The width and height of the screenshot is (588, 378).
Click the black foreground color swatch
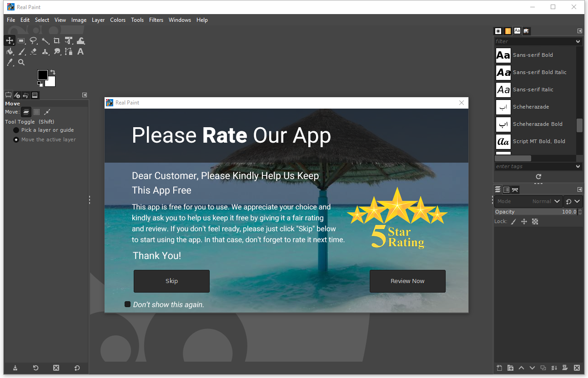pos(42,75)
